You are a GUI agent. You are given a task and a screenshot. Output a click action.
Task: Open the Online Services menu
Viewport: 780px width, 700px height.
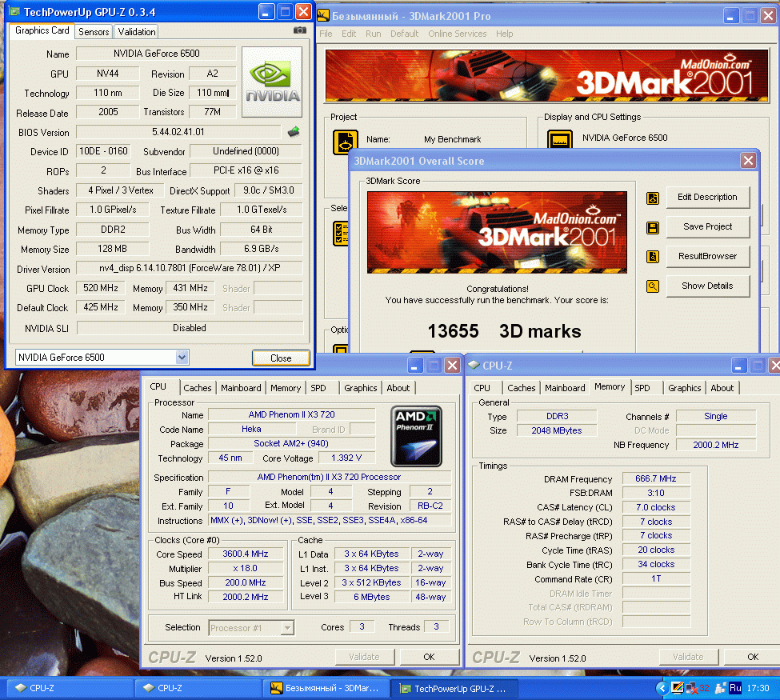[x=457, y=34]
